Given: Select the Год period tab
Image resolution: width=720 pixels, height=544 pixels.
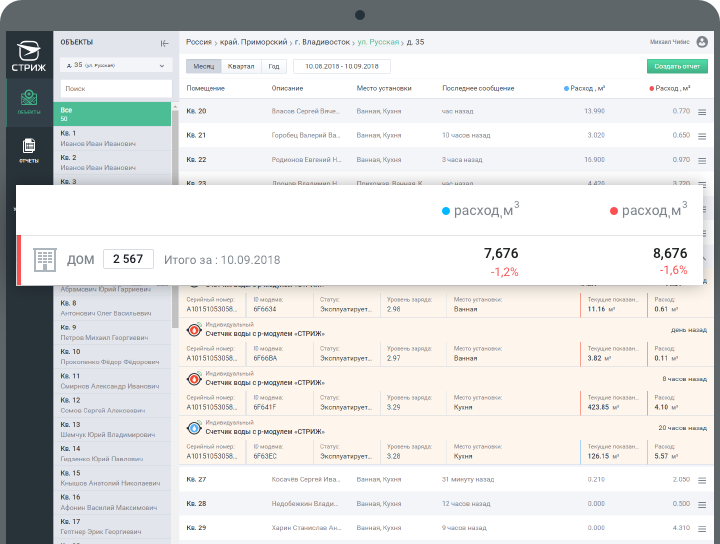Looking at the screenshot, I should pos(273,66).
